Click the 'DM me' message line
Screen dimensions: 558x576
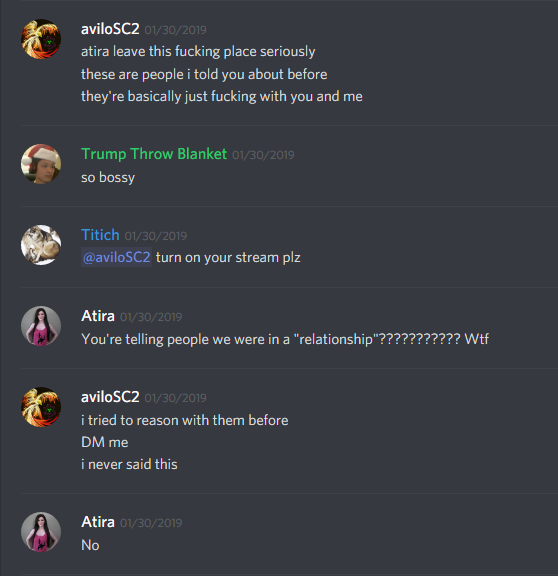click(105, 442)
